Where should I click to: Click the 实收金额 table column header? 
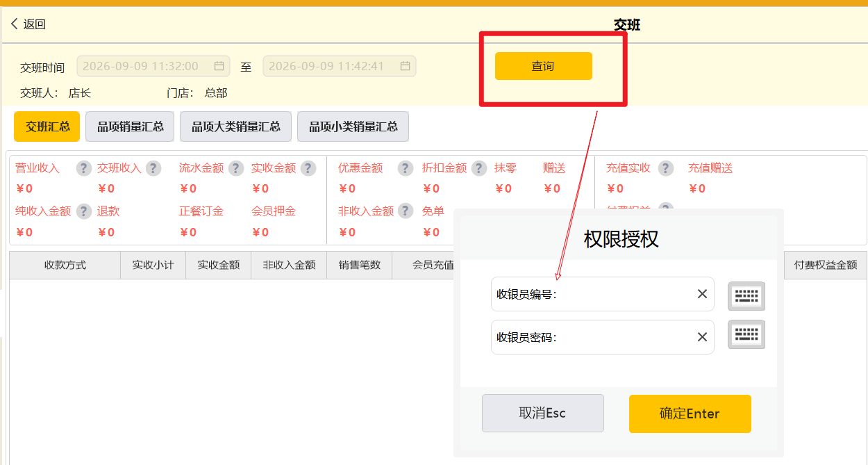tap(219, 265)
